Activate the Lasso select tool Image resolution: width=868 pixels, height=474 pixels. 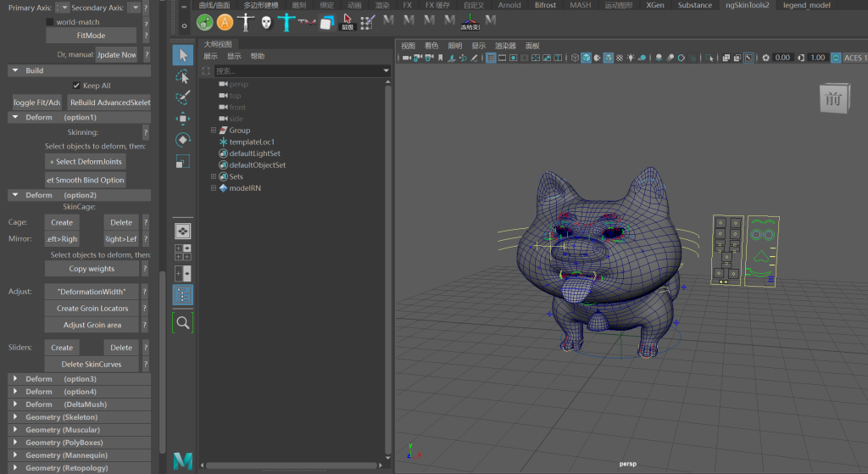coord(183,76)
